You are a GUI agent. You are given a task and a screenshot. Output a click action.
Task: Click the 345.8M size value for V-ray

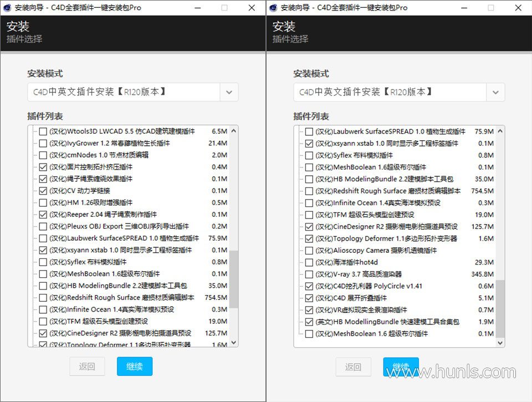(x=483, y=274)
